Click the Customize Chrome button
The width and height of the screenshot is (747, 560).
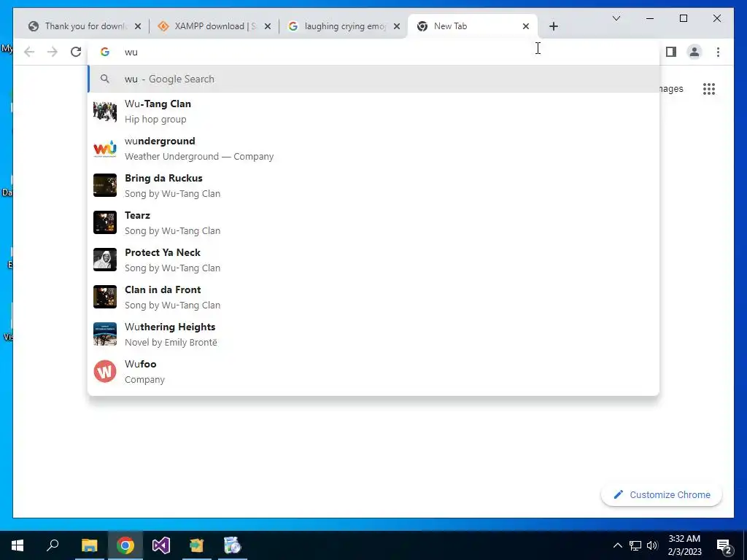click(662, 495)
